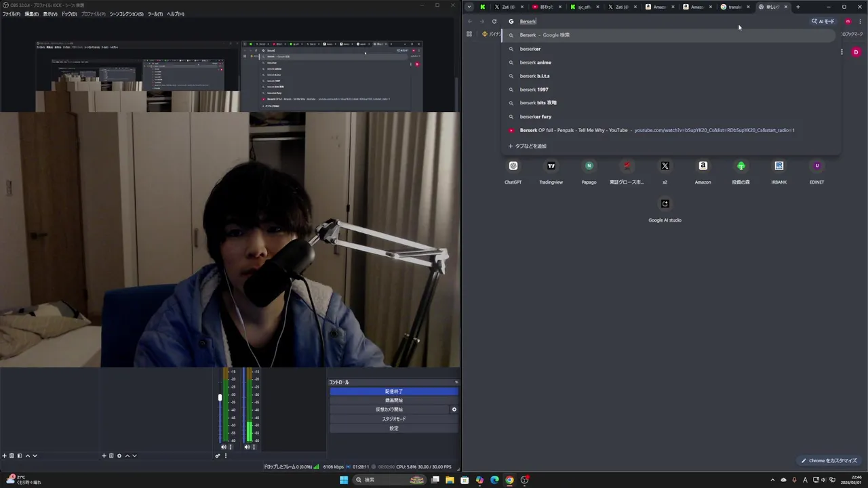Image resolution: width=868 pixels, height=488 pixels.
Task: Open AI モード in Chrome
Action: [823, 21]
